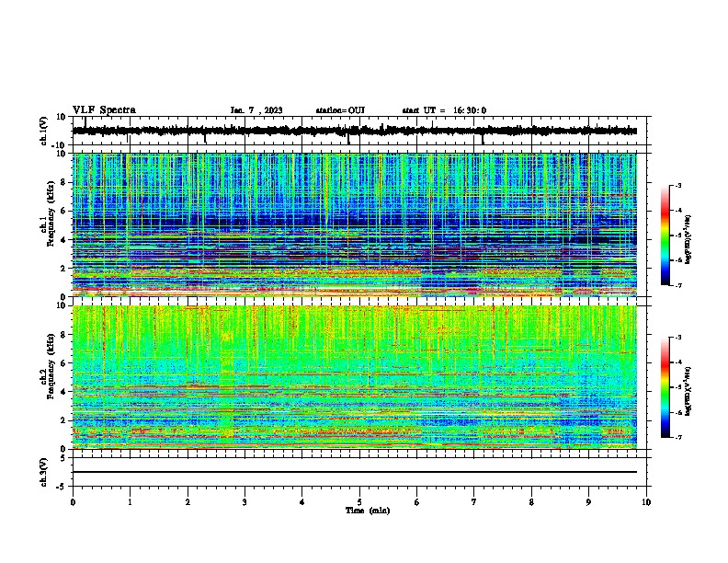
Task: Click the ch.1 color bar log(PSD) unit label
Action: click(x=688, y=239)
